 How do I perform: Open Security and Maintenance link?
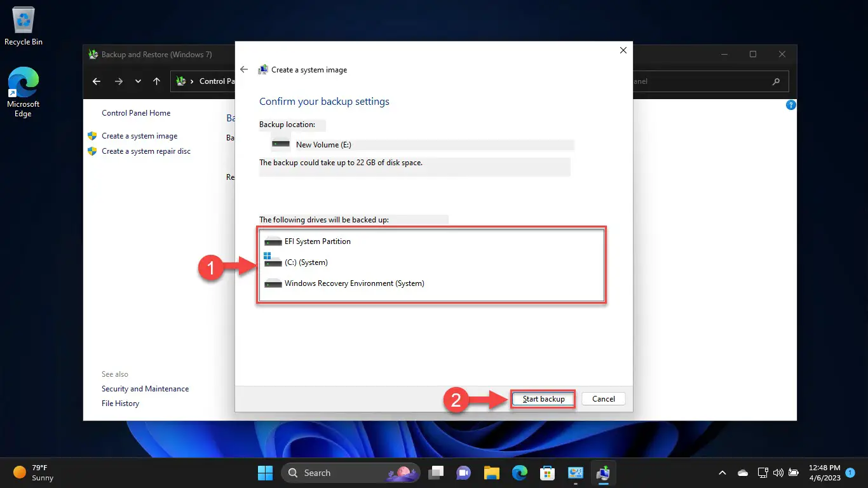coord(145,389)
